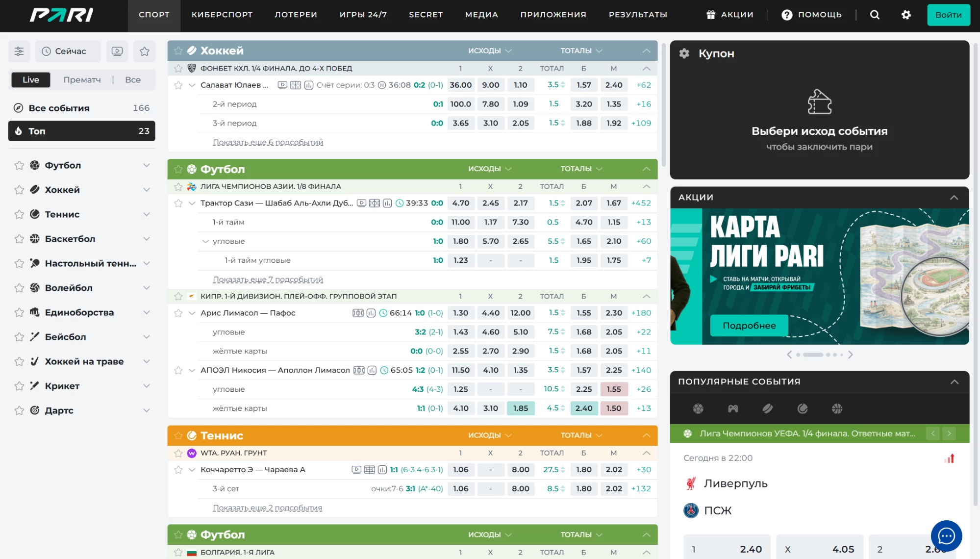Screen dimensions: 980x559
Task: Click the search magnifier in the top bar
Action: (x=875, y=15)
